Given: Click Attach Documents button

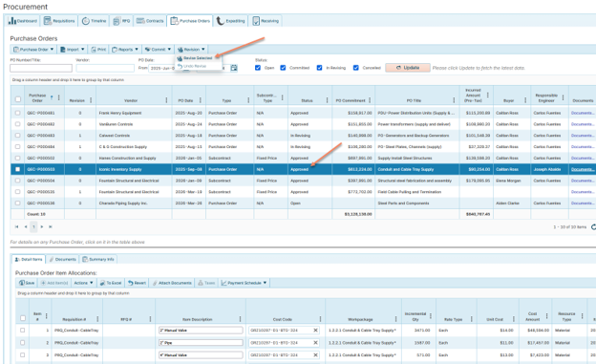Looking at the screenshot, I should pos(172,283).
